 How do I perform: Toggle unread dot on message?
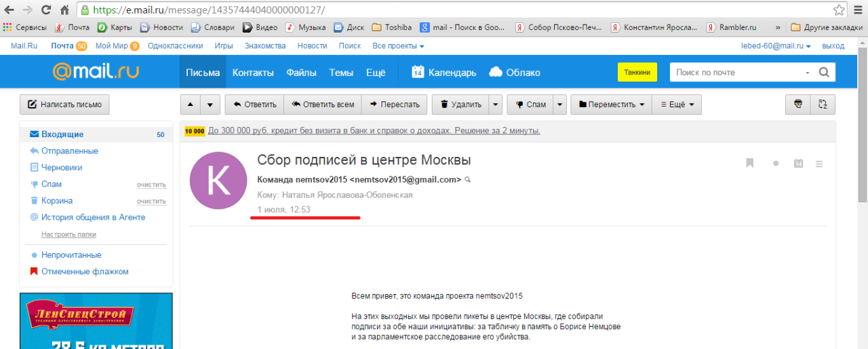(x=776, y=164)
